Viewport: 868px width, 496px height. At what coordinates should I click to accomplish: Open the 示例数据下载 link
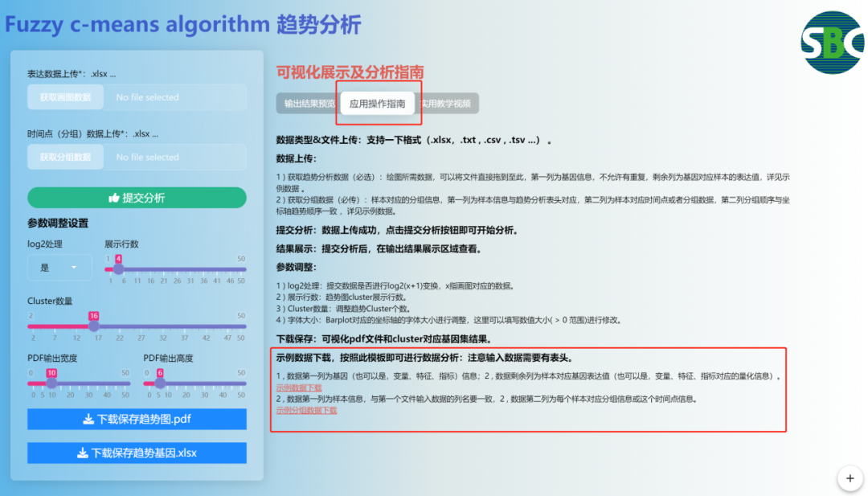tap(298, 387)
